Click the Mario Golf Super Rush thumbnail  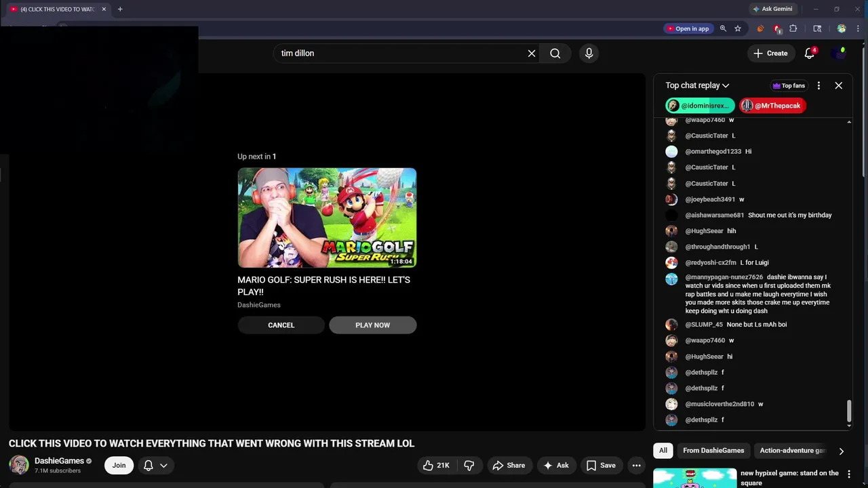[327, 218]
